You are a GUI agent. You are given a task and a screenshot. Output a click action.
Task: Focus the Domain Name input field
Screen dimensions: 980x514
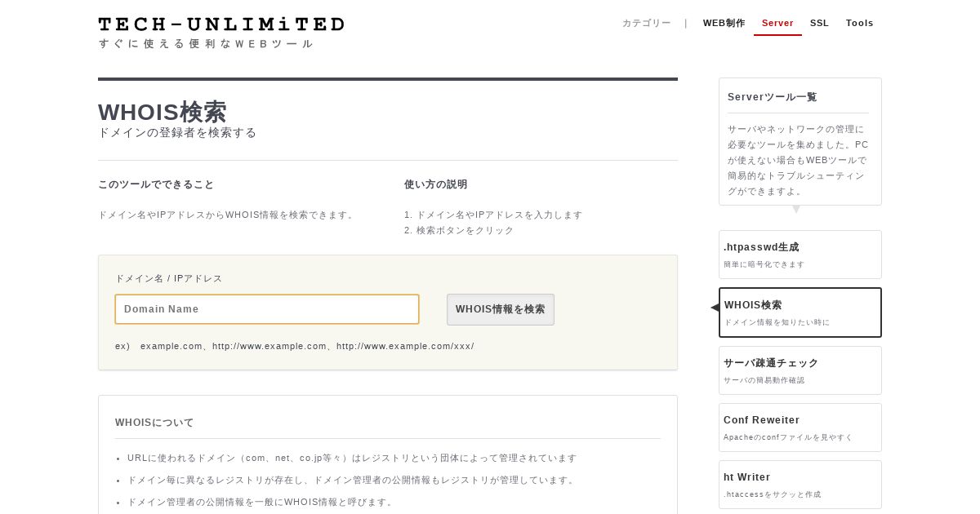tap(267, 309)
